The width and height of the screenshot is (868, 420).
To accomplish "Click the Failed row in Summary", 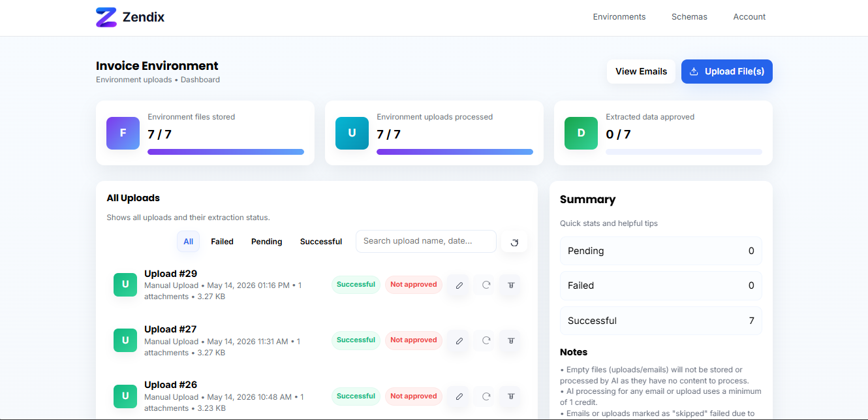I will [x=661, y=285].
